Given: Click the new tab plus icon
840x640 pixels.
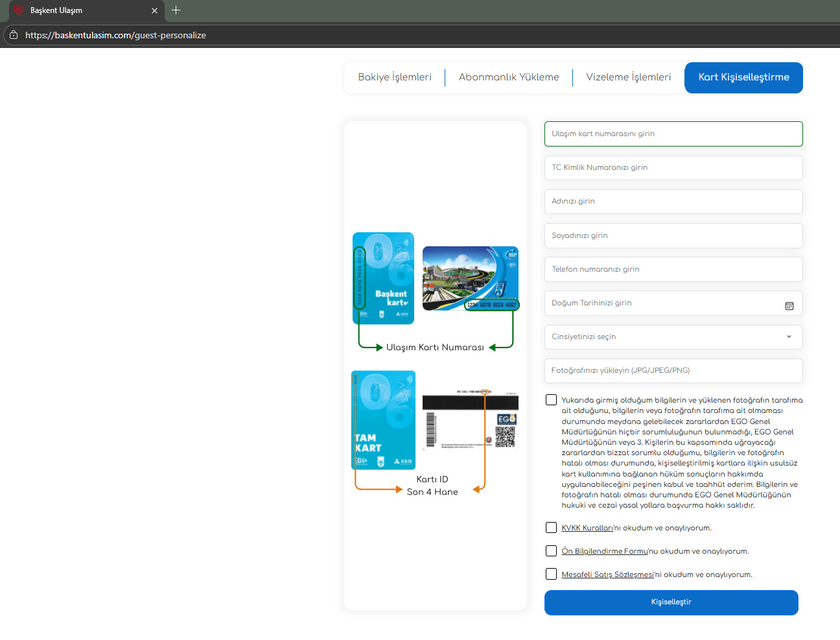Looking at the screenshot, I should click(x=176, y=10).
